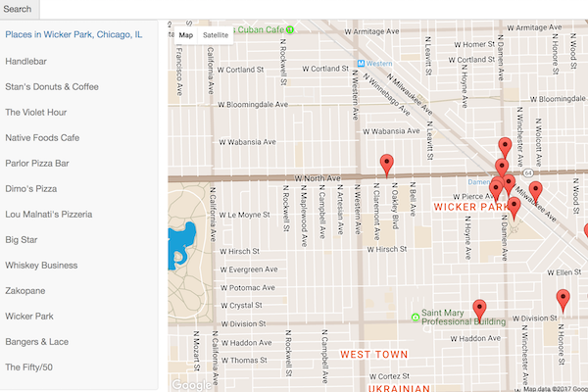This screenshot has width=588, height=392.
Task: Select Stan's Donuts & Coffee
Action: pyautogui.click(x=52, y=86)
